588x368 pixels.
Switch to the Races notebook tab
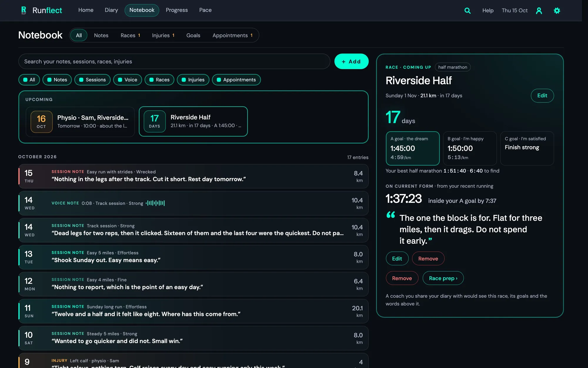pos(130,35)
